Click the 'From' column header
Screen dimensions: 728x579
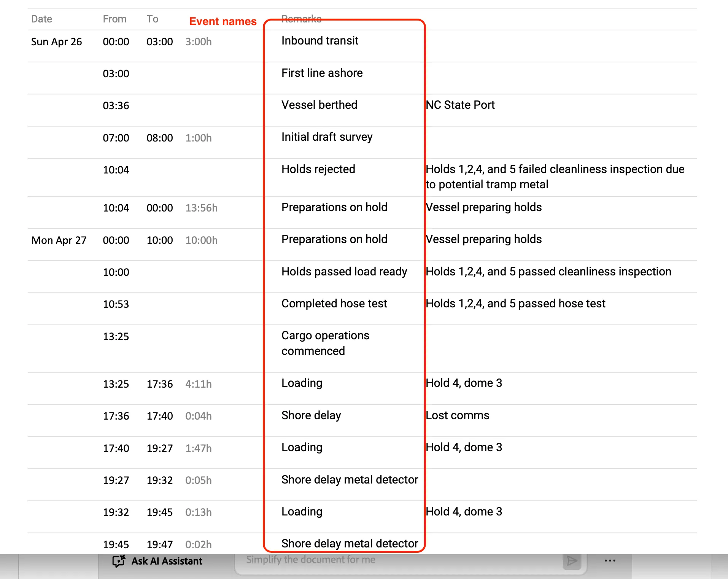point(114,19)
